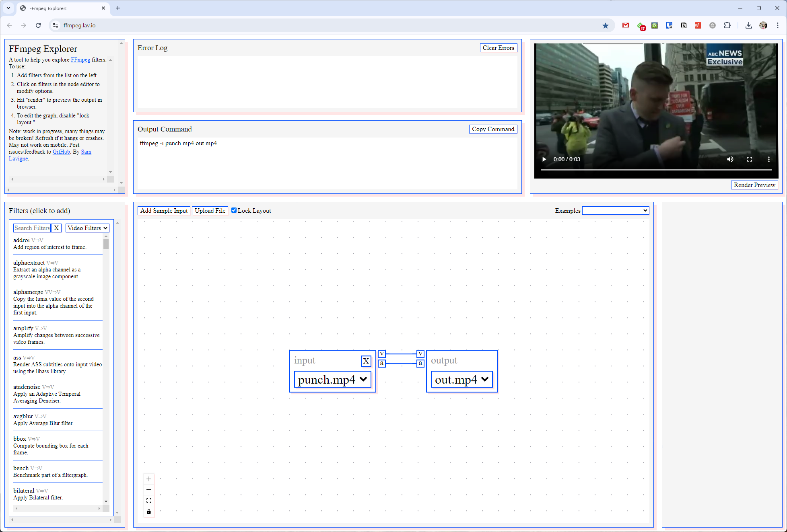Zoom out with node editor minus button
Screen dimensions: 787x532
pos(149,490)
